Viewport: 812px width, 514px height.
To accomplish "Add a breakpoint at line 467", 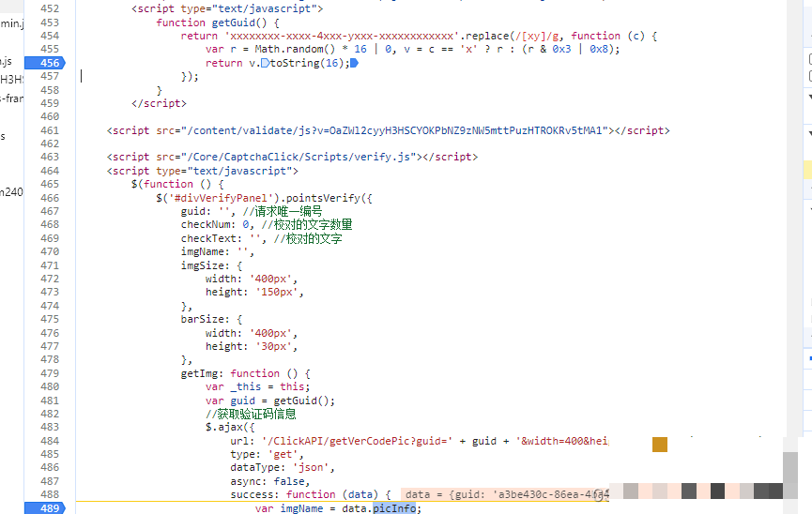I will tap(50, 212).
